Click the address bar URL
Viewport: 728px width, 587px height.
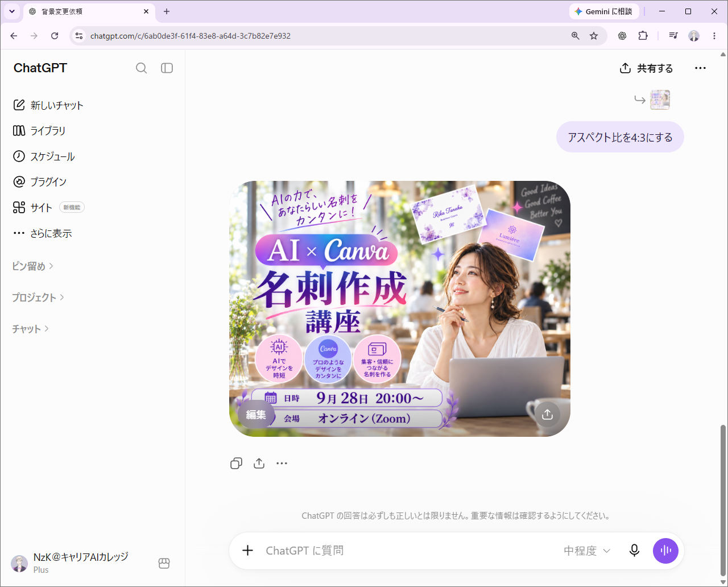point(191,36)
